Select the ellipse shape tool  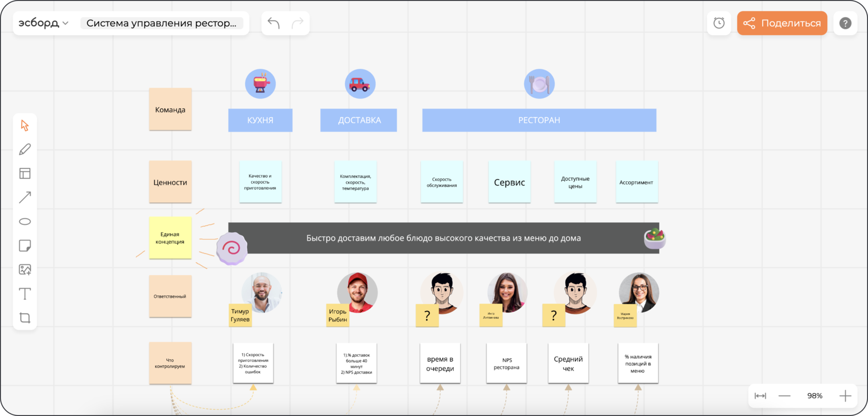pyautogui.click(x=25, y=221)
